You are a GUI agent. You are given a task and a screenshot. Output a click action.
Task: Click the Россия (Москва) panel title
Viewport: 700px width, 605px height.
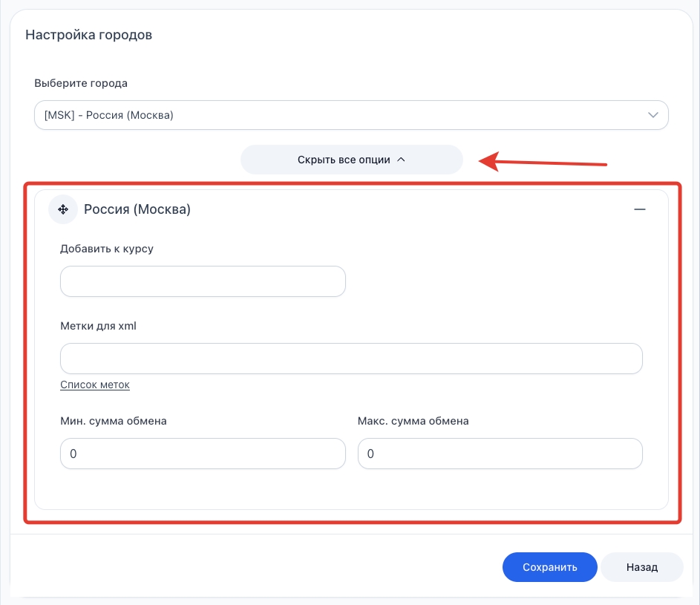click(137, 209)
